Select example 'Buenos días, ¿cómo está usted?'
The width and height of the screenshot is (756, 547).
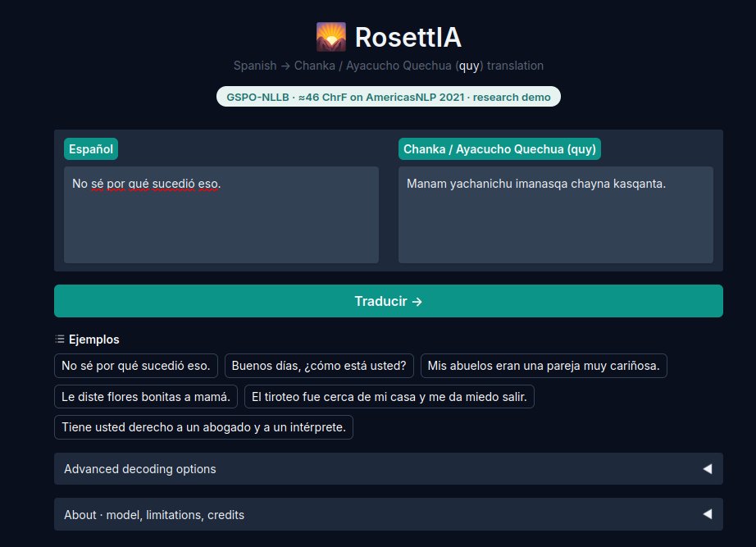coord(319,366)
